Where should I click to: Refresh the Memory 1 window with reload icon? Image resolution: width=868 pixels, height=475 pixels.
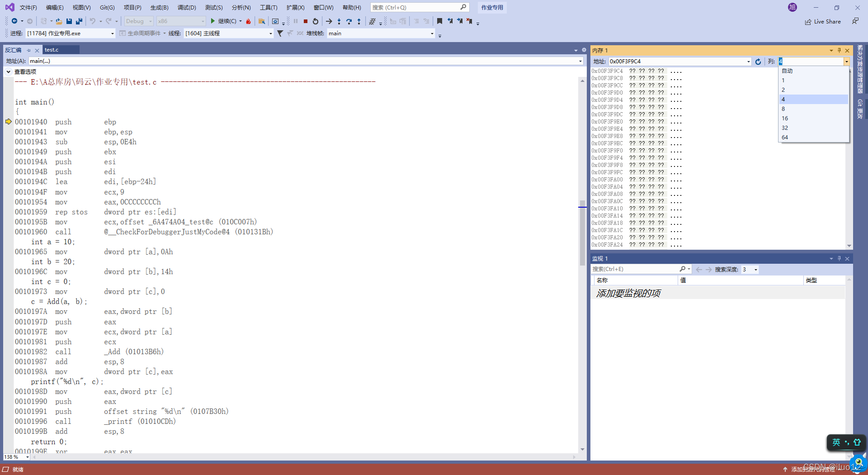click(x=758, y=62)
